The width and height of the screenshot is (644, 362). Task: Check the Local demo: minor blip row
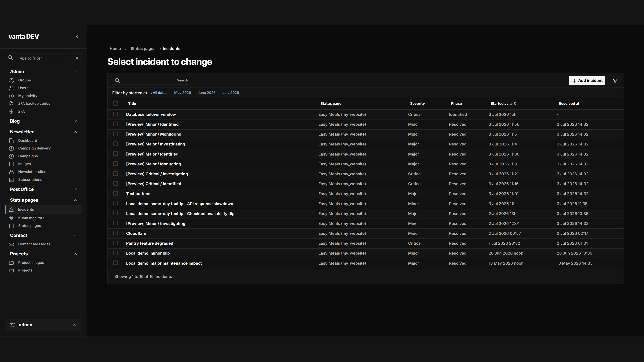click(116, 253)
